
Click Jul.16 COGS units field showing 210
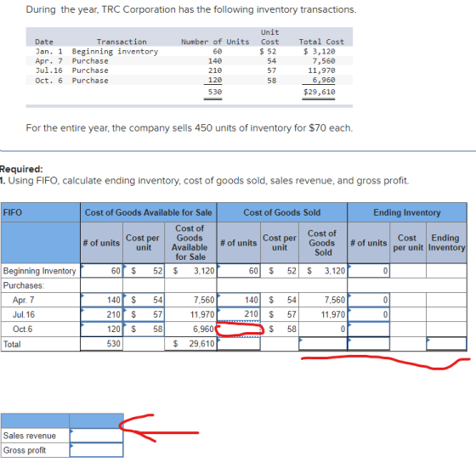pyautogui.click(x=239, y=314)
